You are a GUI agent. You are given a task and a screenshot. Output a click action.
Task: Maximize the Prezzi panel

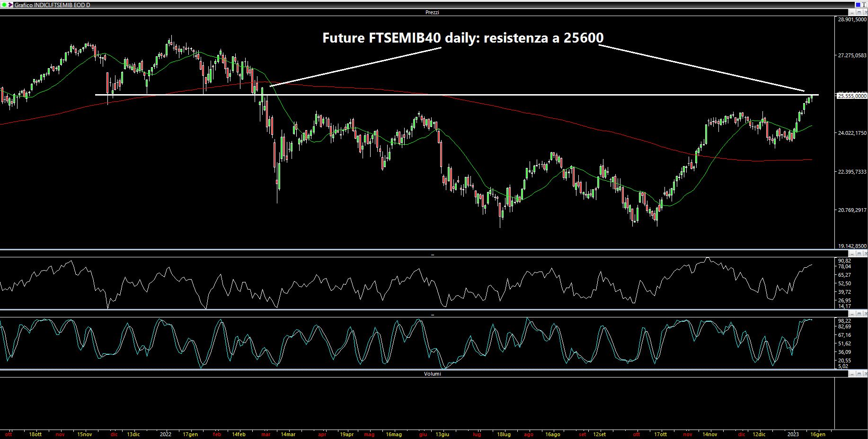pyautogui.click(x=858, y=13)
